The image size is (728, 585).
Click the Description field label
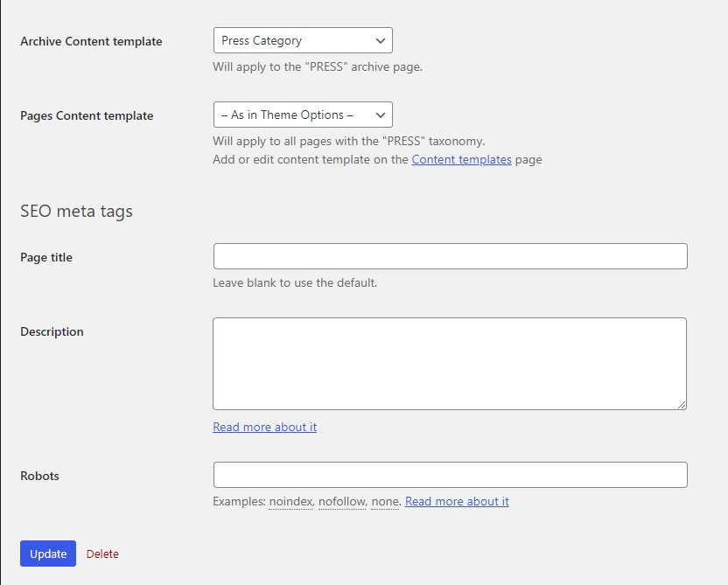(x=52, y=331)
